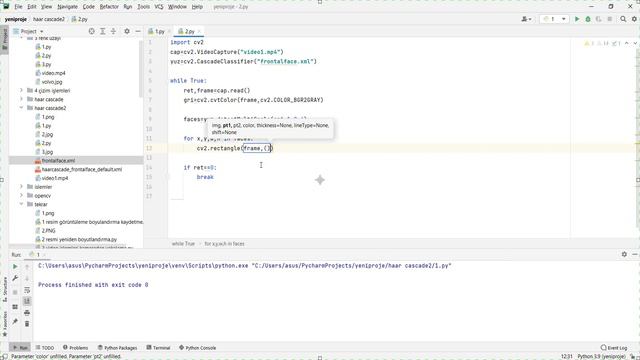Click the green Debug bug icon

pyautogui.click(x=588, y=19)
